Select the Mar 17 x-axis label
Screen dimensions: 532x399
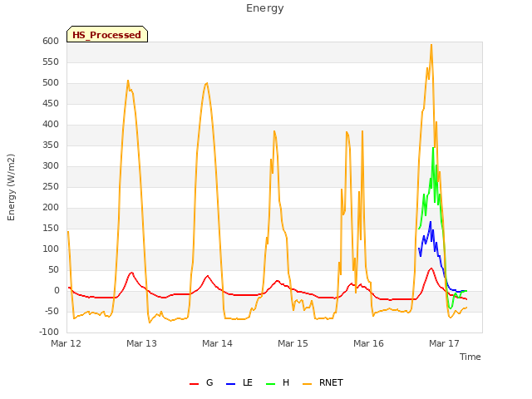click(x=445, y=343)
